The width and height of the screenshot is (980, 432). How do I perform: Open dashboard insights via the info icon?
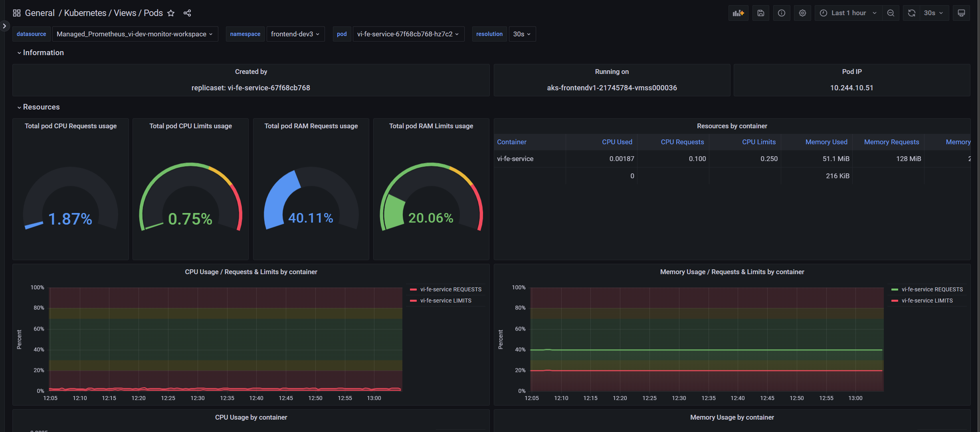pyautogui.click(x=782, y=13)
